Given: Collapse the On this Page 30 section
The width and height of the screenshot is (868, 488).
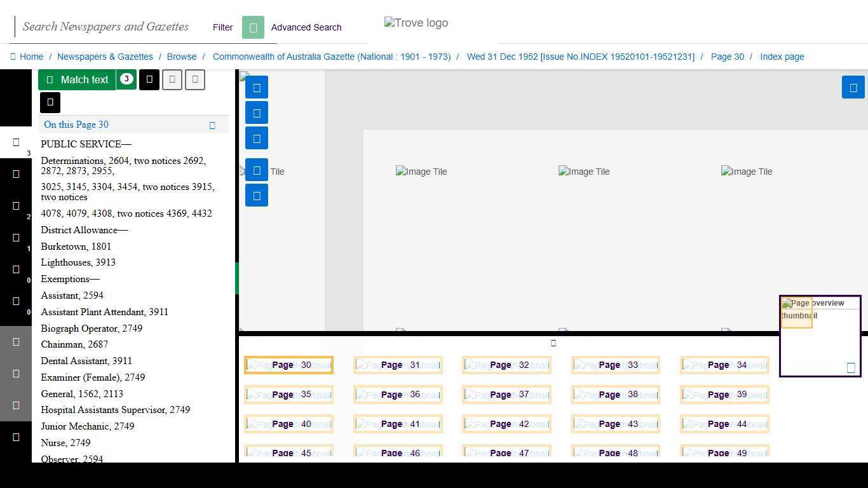Looking at the screenshot, I should pyautogui.click(x=212, y=125).
